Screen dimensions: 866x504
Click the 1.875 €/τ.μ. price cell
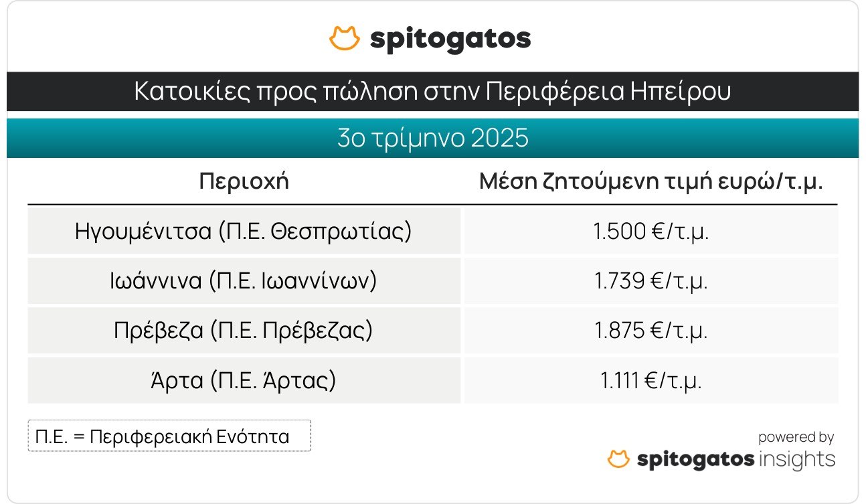click(651, 331)
